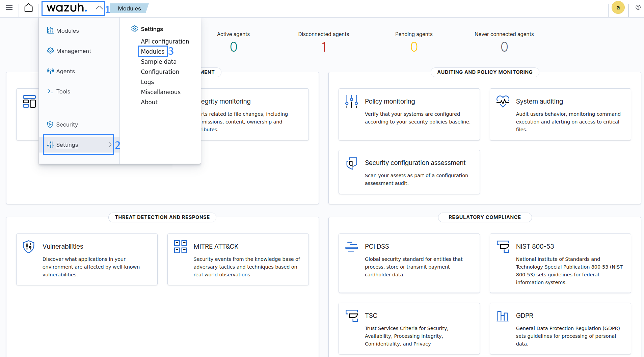Viewport: 644px width, 357px height.
Task: Click the Security shield icon
Action: (x=50, y=124)
